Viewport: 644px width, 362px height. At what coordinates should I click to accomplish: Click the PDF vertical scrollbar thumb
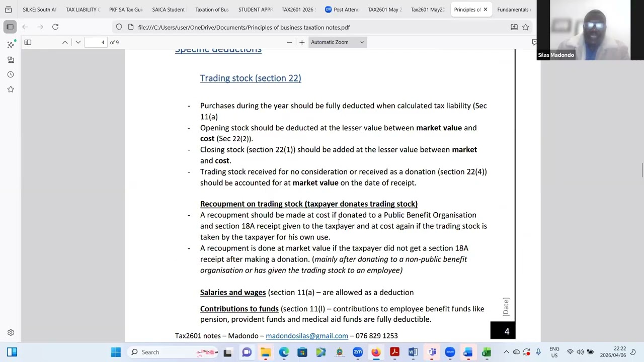[642, 170]
